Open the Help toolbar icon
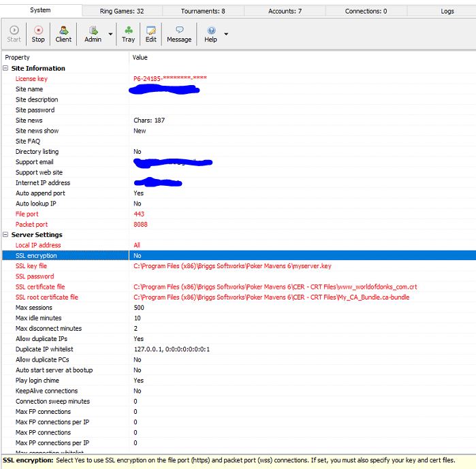This screenshot has height=469, width=476. point(210,33)
